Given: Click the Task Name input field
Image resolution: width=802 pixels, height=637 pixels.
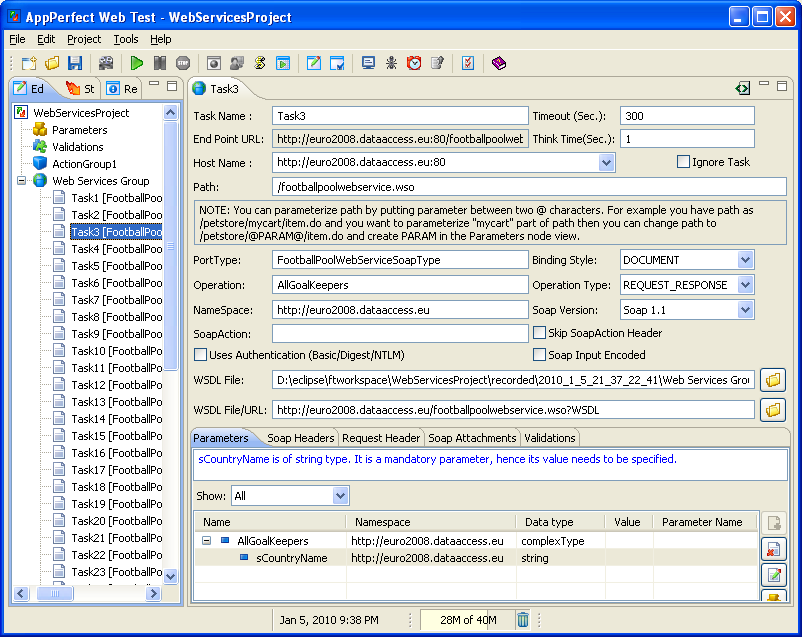Looking at the screenshot, I should [x=400, y=116].
